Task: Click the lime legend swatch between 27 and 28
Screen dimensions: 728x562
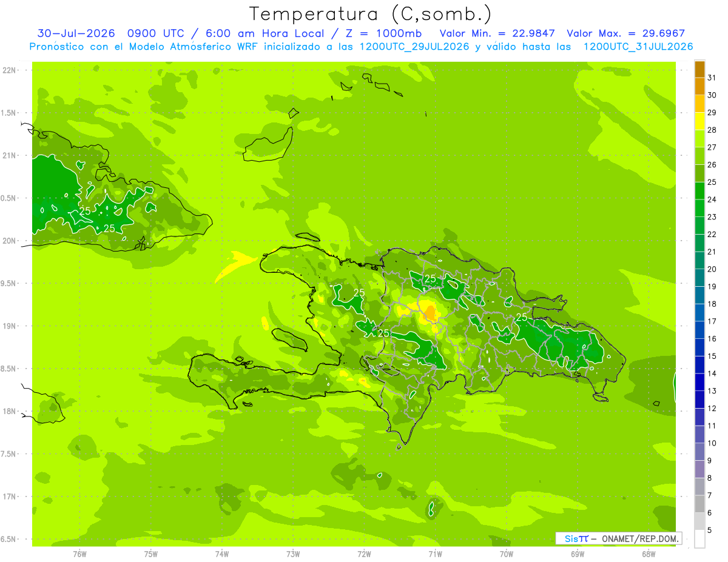Action: [699, 139]
